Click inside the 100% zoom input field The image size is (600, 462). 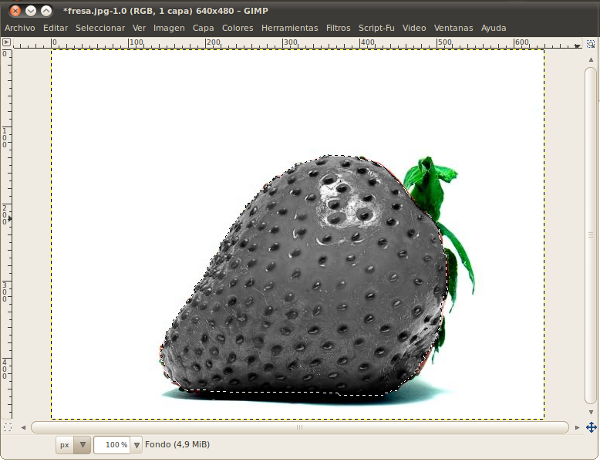[x=113, y=445]
